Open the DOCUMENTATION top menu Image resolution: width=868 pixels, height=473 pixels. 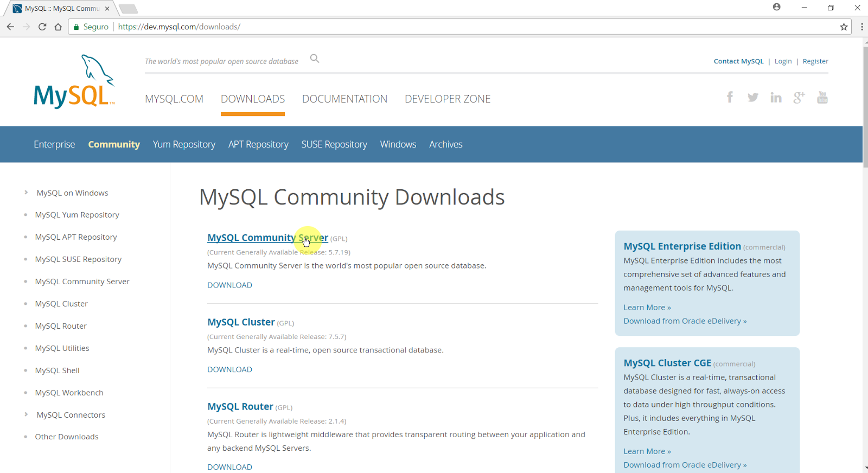[x=345, y=99]
